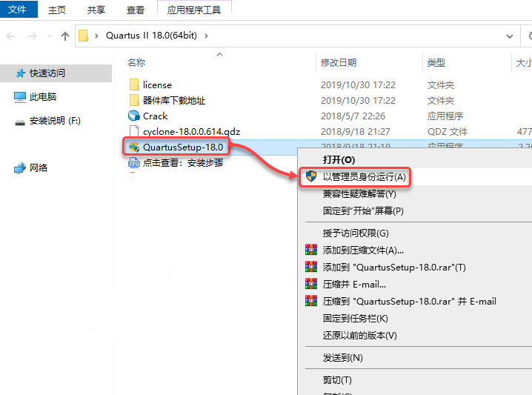
Task: Click the 应用程序 type cell of Crack
Action: tap(445, 116)
